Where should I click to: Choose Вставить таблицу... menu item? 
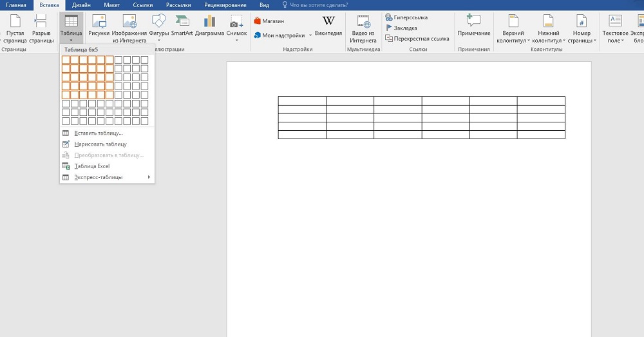(x=98, y=133)
